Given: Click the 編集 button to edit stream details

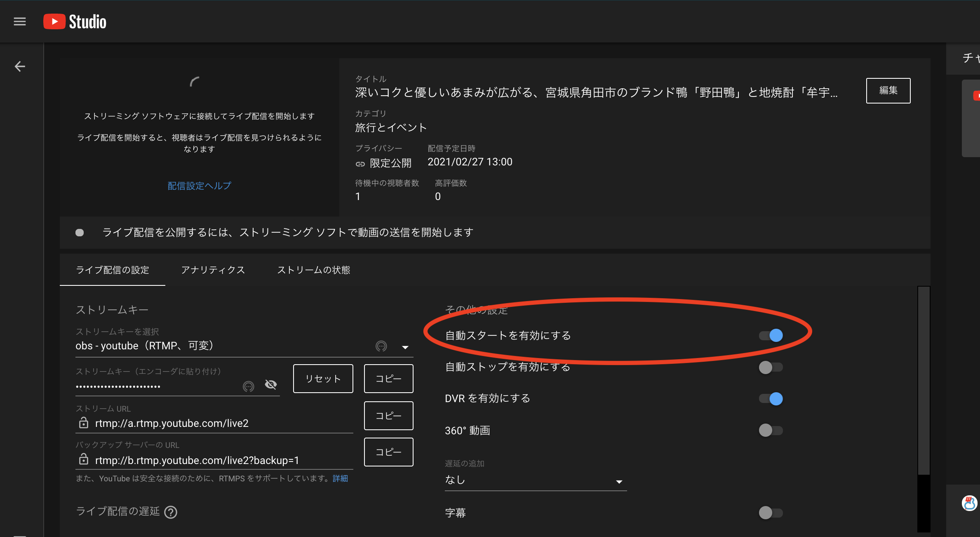Looking at the screenshot, I should tap(888, 90).
